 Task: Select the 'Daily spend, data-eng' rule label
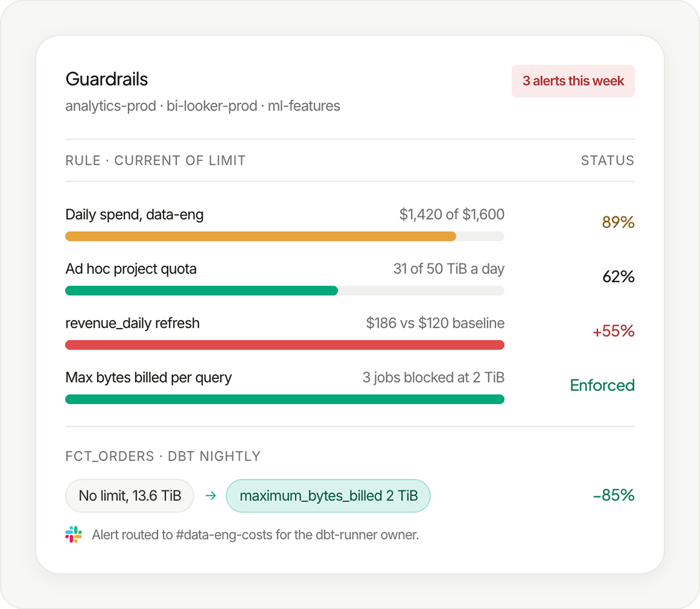[134, 215]
